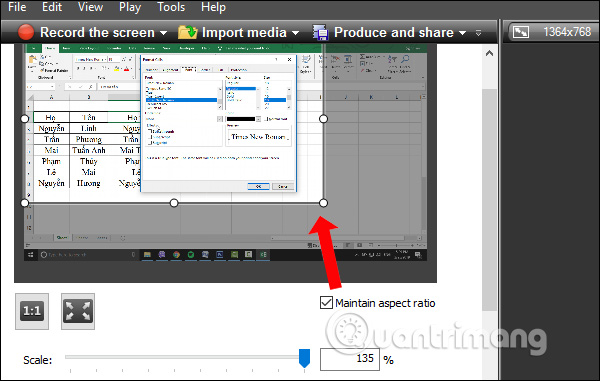Toggle Maintain aspect ratio checkbox

326,303
